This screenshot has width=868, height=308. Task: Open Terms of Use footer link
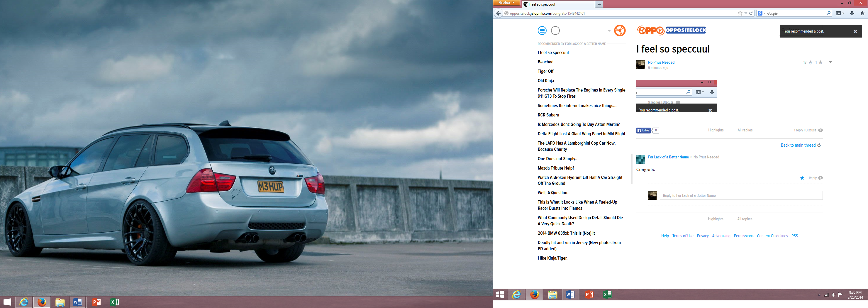(x=683, y=236)
